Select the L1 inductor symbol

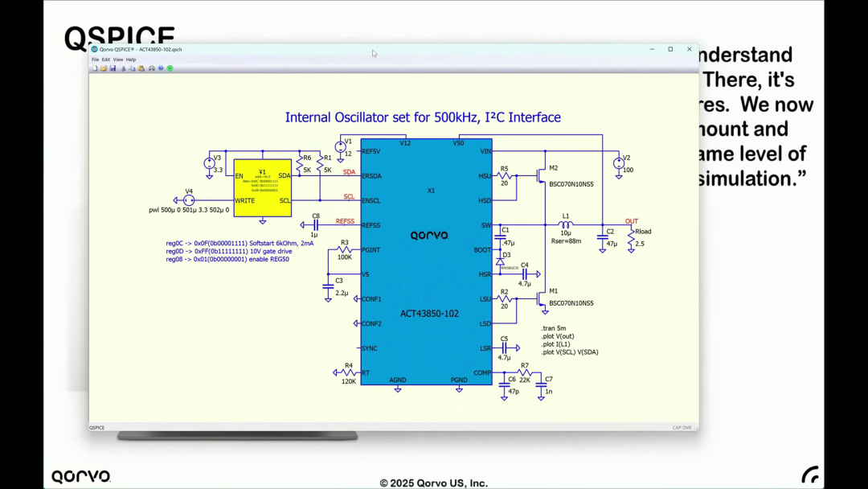[x=565, y=224]
